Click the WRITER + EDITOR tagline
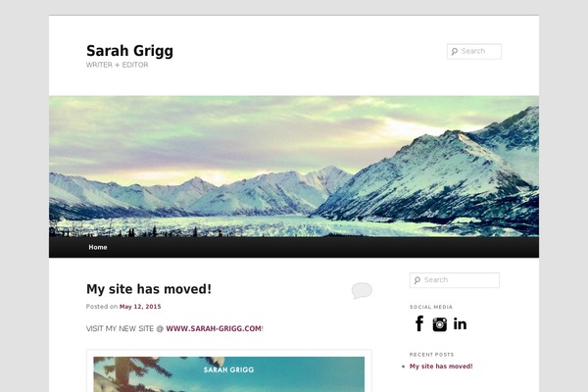Viewport: 588px width, 392px height. click(x=117, y=65)
